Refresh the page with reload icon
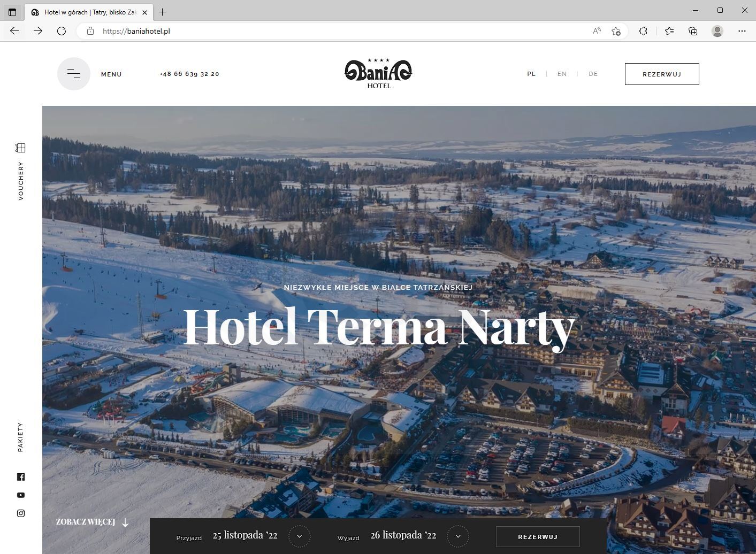This screenshot has height=554, width=756. click(62, 31)
